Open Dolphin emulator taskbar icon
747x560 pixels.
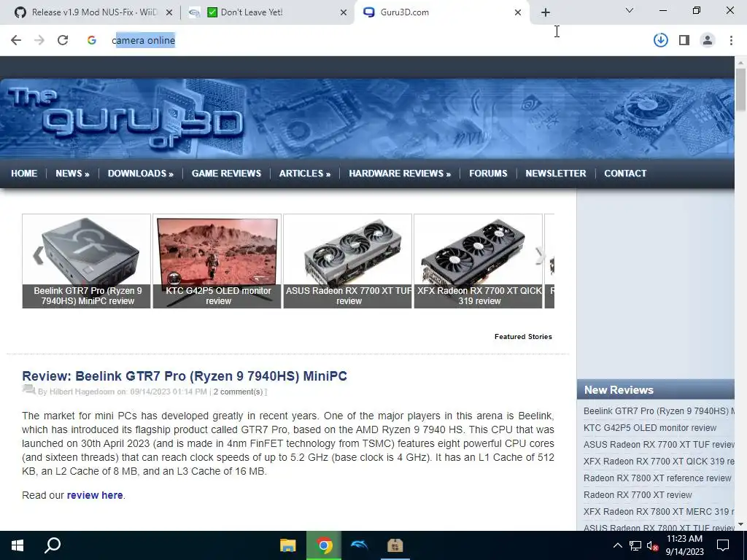coord(359,545)
